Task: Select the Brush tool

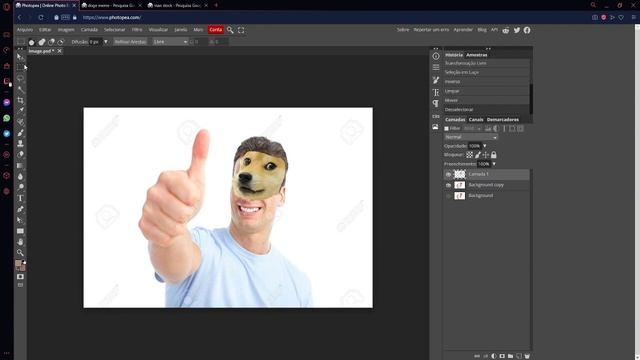Action: point(20,133)
